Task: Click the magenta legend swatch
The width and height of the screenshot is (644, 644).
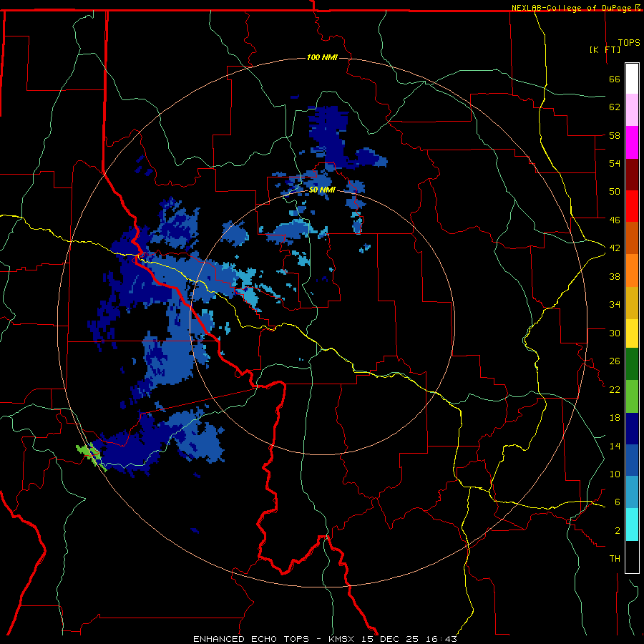Action: (x=632, y=142)
